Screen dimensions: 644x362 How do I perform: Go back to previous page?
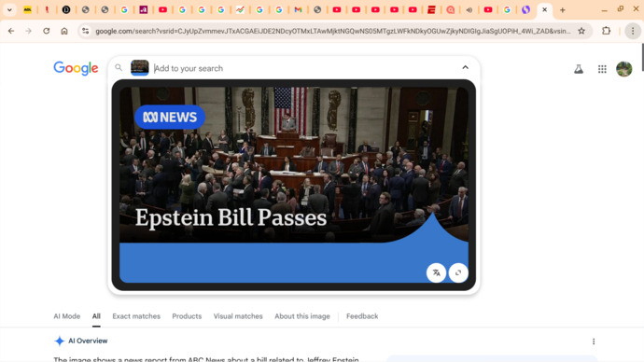(11, 31)
